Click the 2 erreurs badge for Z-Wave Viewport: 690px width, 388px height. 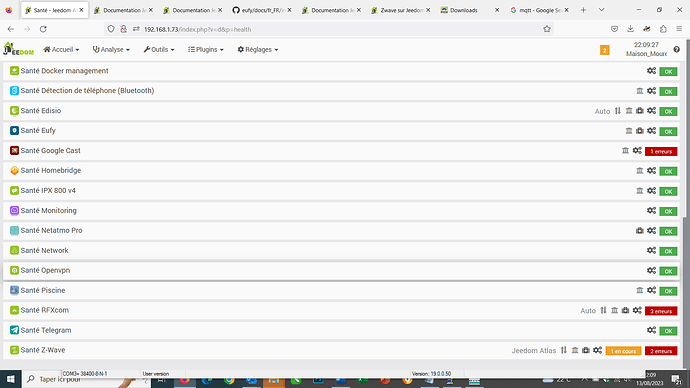[x=661, y=351]
